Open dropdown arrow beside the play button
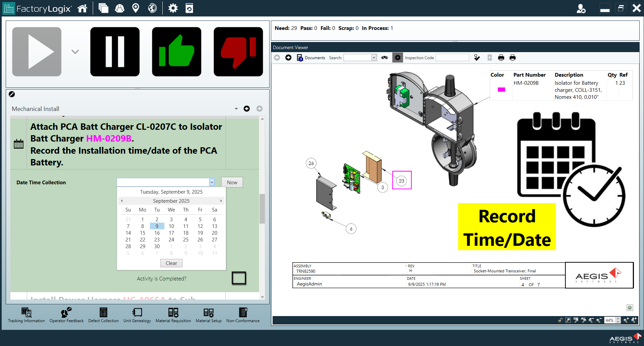The height and width of the screenshot is (346, 644). [75, 52]
